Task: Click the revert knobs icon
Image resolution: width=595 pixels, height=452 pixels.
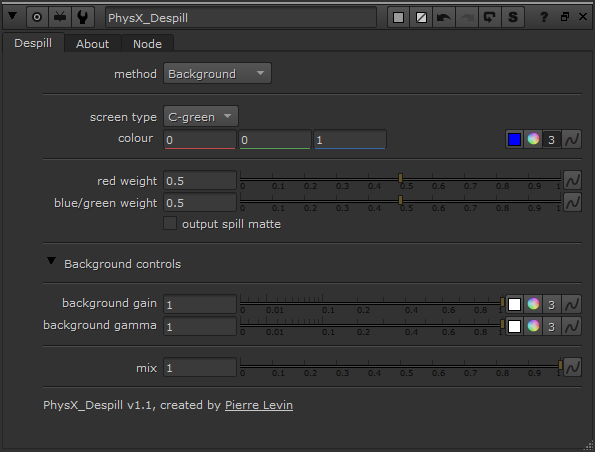Action: (x=490, y=17)
